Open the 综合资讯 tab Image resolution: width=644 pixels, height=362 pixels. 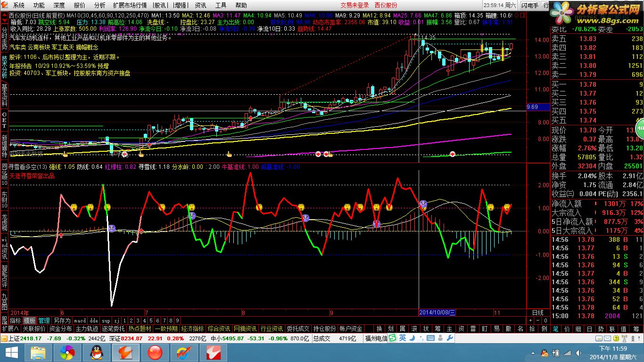(x=219, y=329)
